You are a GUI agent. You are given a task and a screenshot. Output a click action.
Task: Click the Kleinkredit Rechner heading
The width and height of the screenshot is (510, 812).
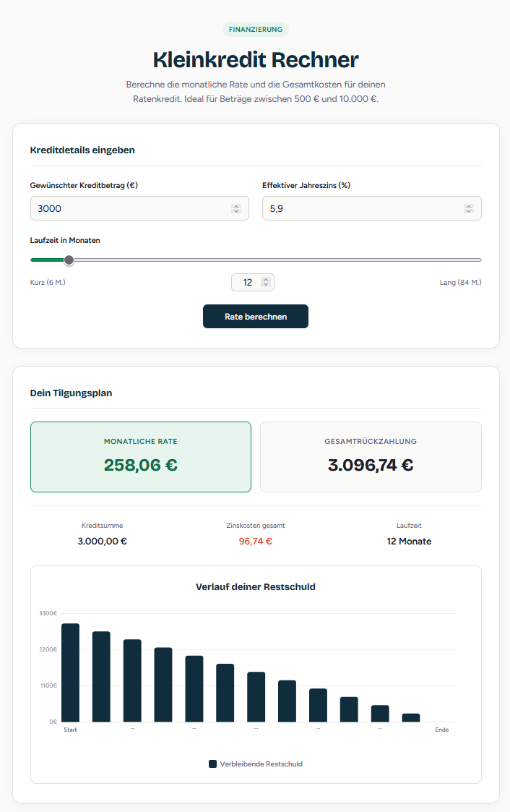[256, 59]
